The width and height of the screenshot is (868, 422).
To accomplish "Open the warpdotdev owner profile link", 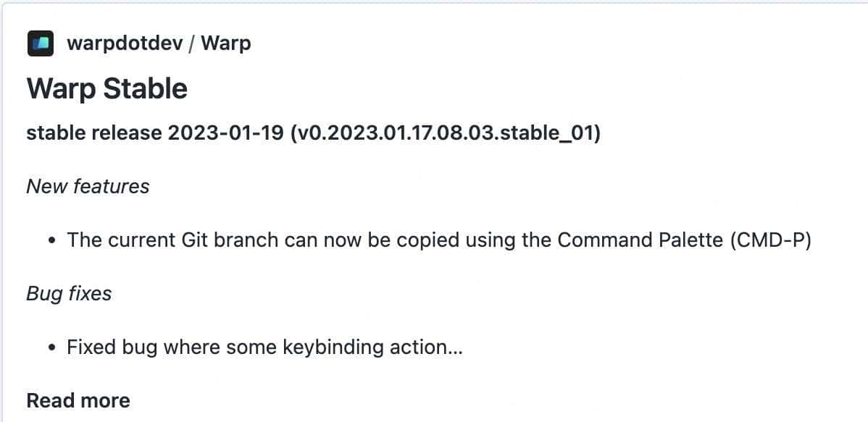I will pyautogui.click(x=124, y=43).
